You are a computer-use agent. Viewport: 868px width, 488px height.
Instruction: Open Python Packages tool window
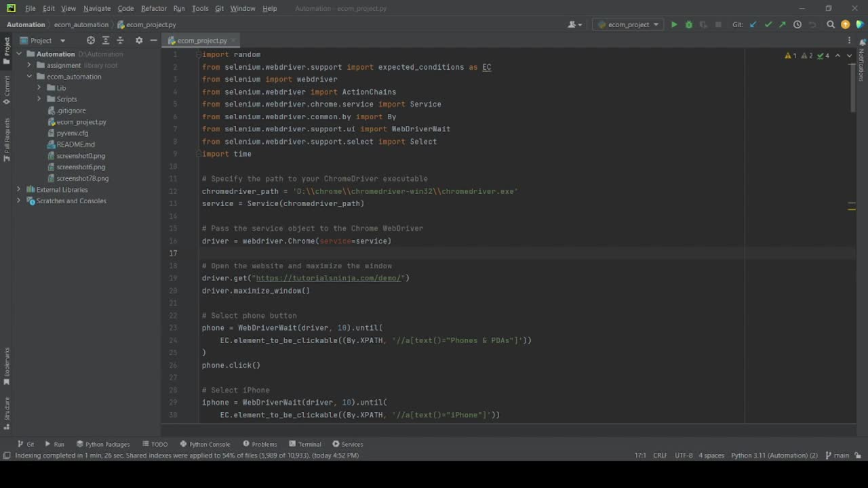tap(103, 444)
